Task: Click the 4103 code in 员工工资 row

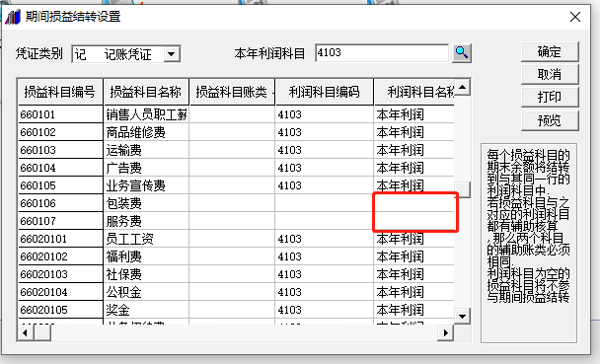Action: 324,239
